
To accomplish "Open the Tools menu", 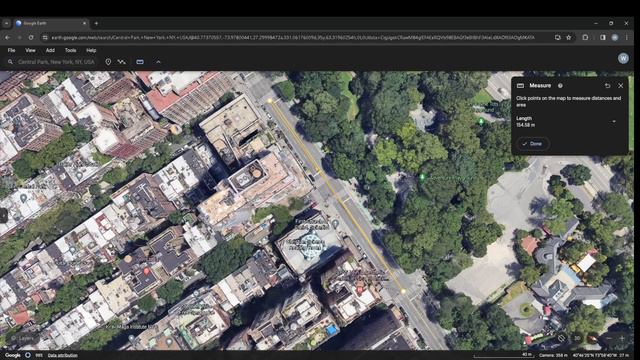I will coord(71,50).
